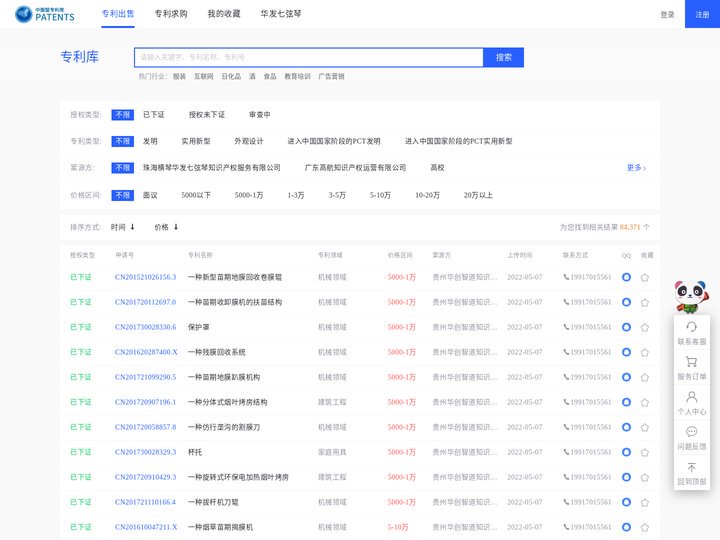Click the PATENTS logo in the header
The width and height of the screenshot is (720, 540).
click(45, 14)
